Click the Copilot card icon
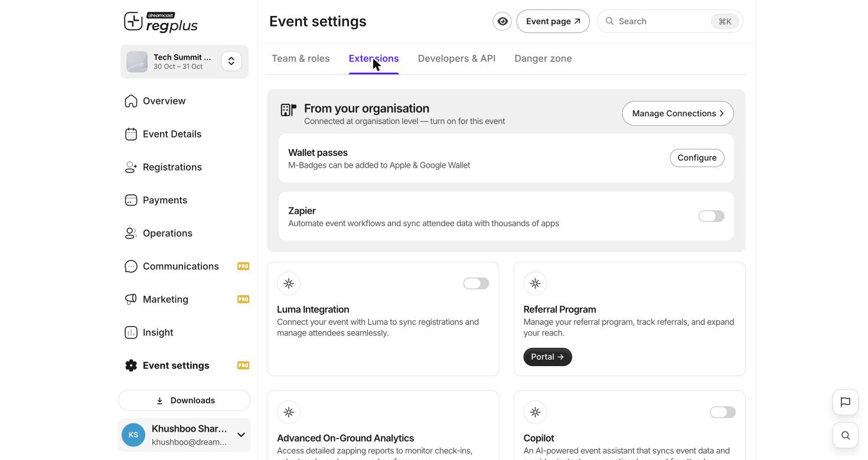This screenshot has height=460, width=868. [x=535, y=412]
